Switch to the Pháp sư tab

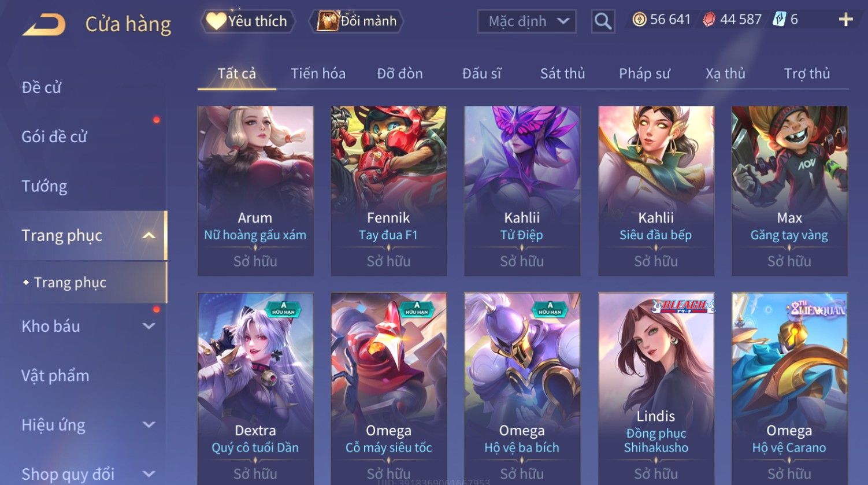click(644, 73)
